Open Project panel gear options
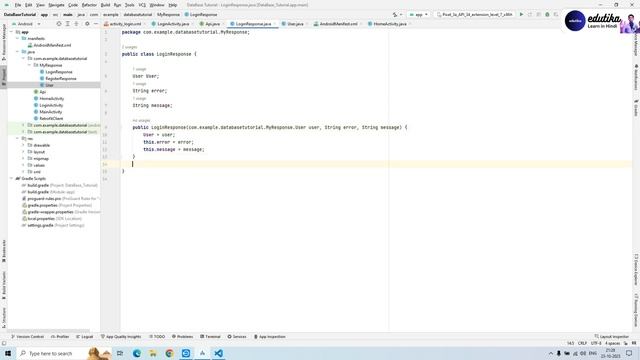640x360 pixels. point(87,24)
